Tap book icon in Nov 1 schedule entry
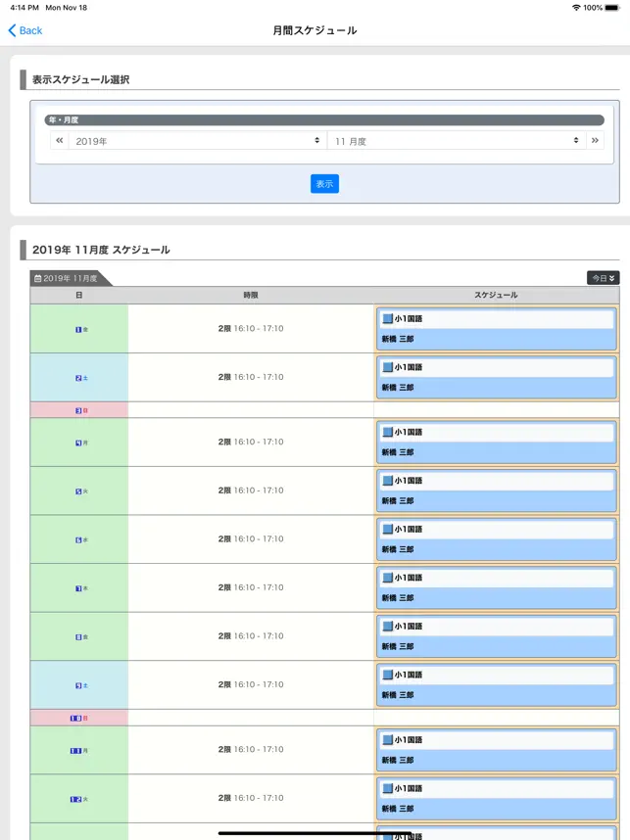This screenshot has height=840, width=630. (x=387, y=319)
